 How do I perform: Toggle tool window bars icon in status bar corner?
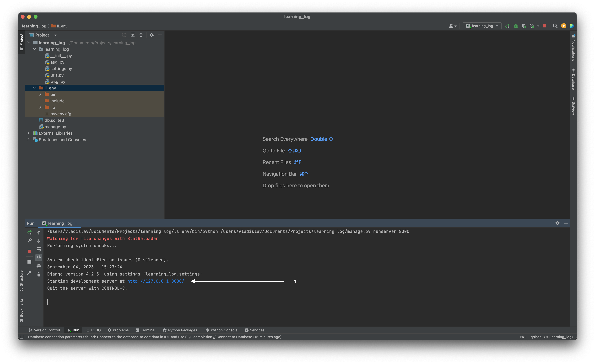[22, 337]
